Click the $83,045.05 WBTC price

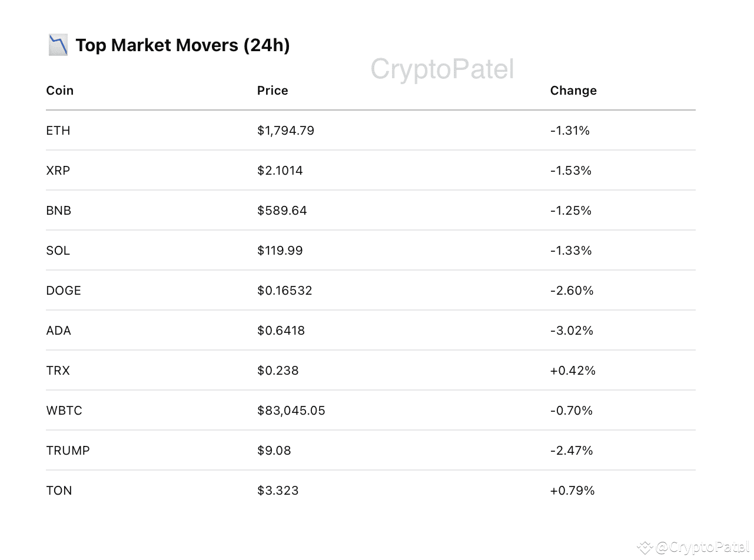[x=291, y=411]
